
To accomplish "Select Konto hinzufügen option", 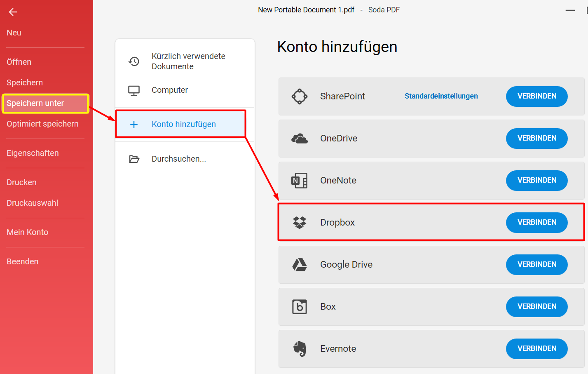I will [181, 124].
